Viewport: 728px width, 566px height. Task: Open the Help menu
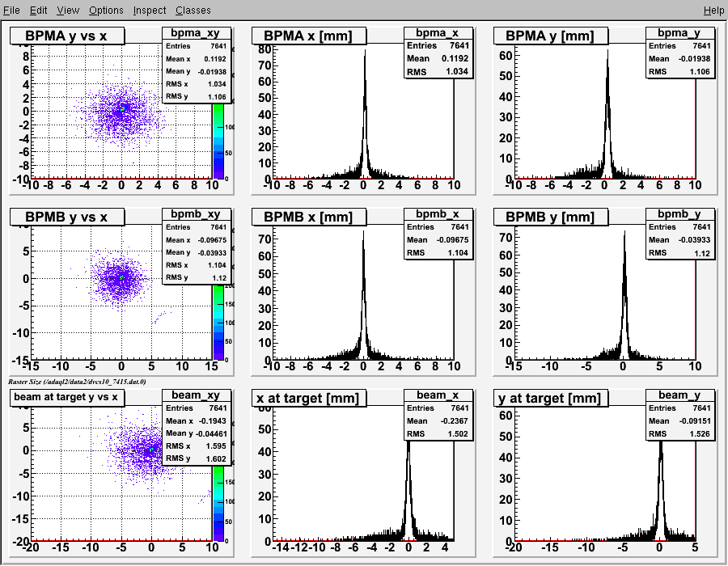[713, 11]
